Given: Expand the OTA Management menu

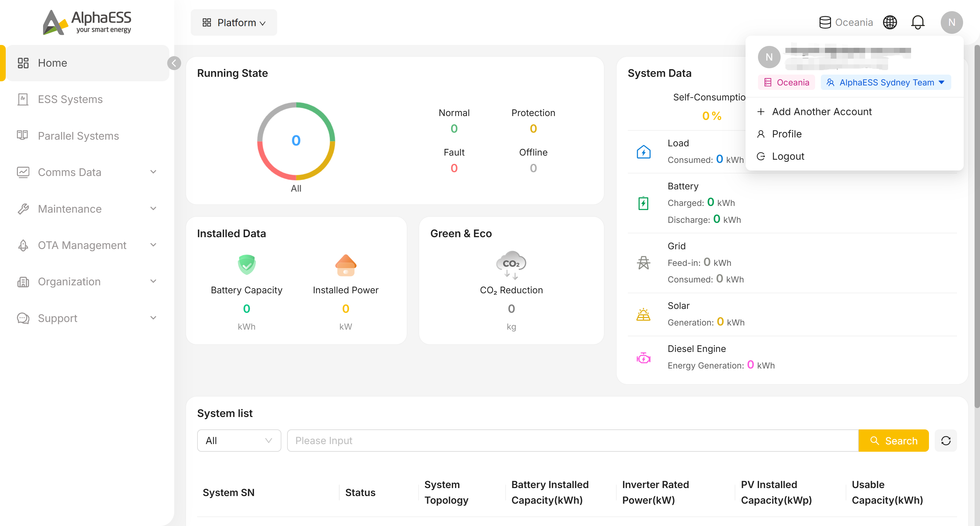Looking at the screenshot, I should coord(87,245).
